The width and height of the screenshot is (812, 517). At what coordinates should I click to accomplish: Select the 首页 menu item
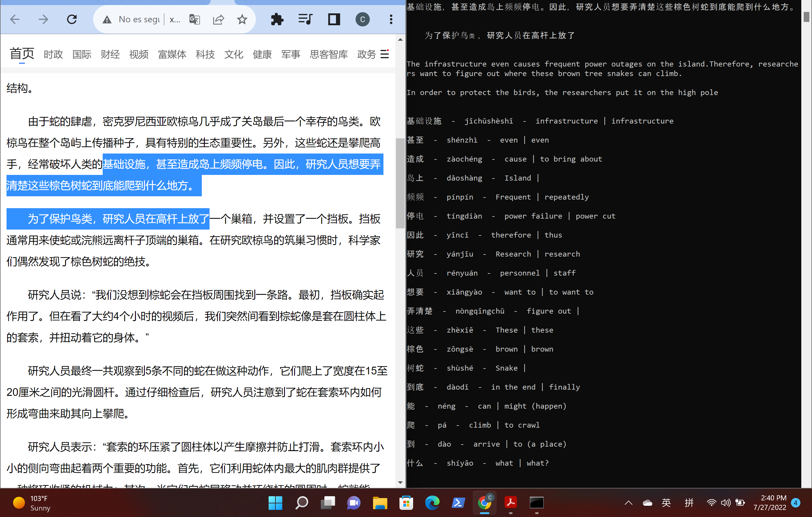point(22,53)
